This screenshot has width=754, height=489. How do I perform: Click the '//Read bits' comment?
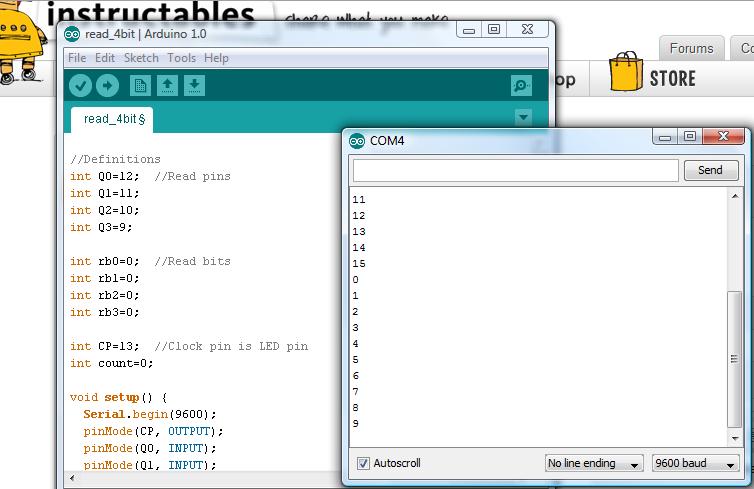point(192,262)
